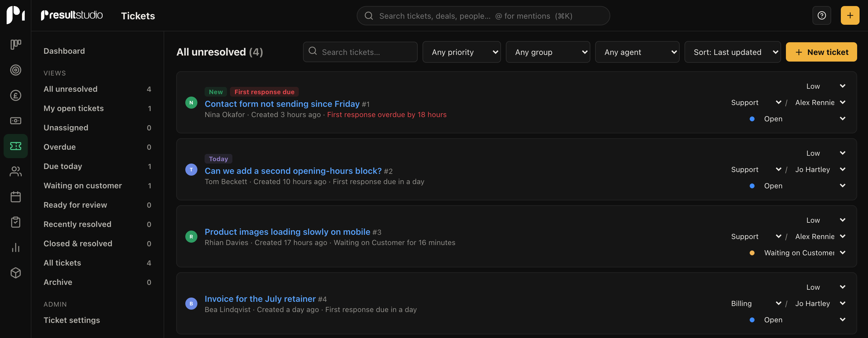Change priority on Contact form ticket
This screenshot has height=338, width=868.
click(x=826, y=86)
